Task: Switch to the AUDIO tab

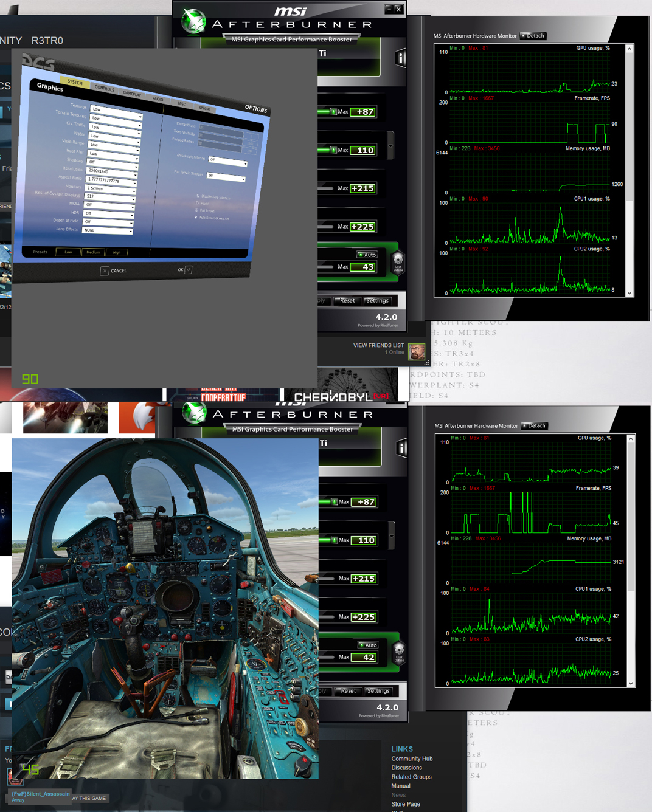Action: coord(158,98)
